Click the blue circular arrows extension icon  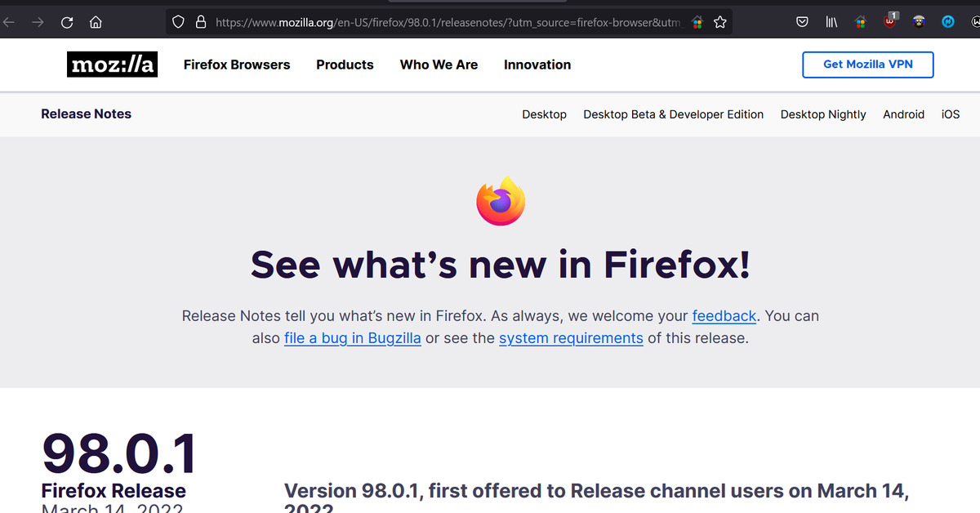[x=948, y=23]
